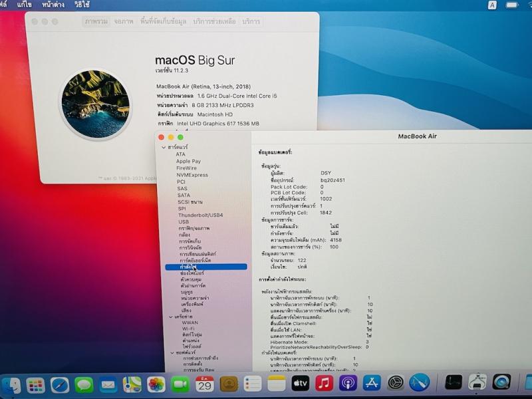Open Calendar showing 29 in the Dock
The image size is (532, 399).
(x=205, y=384)
